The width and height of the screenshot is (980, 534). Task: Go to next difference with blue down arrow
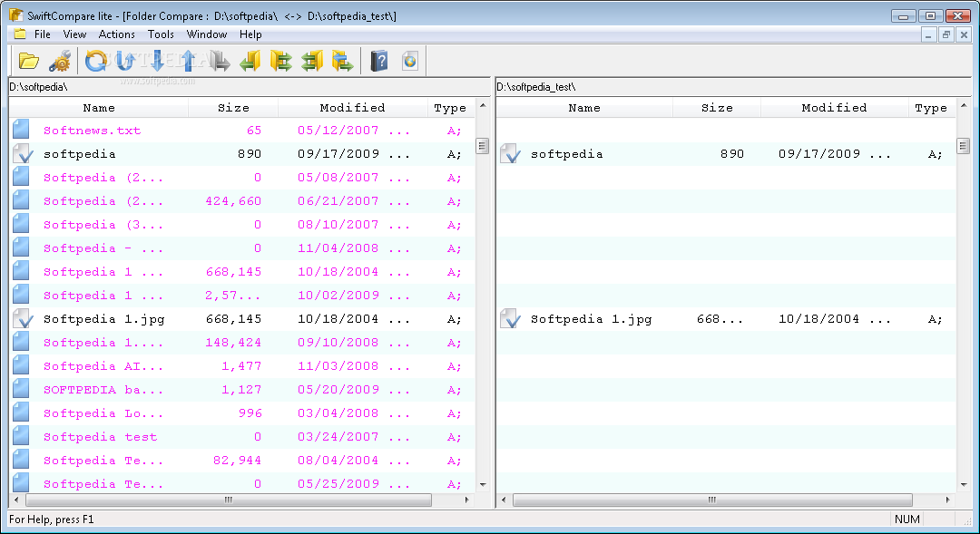158,62
